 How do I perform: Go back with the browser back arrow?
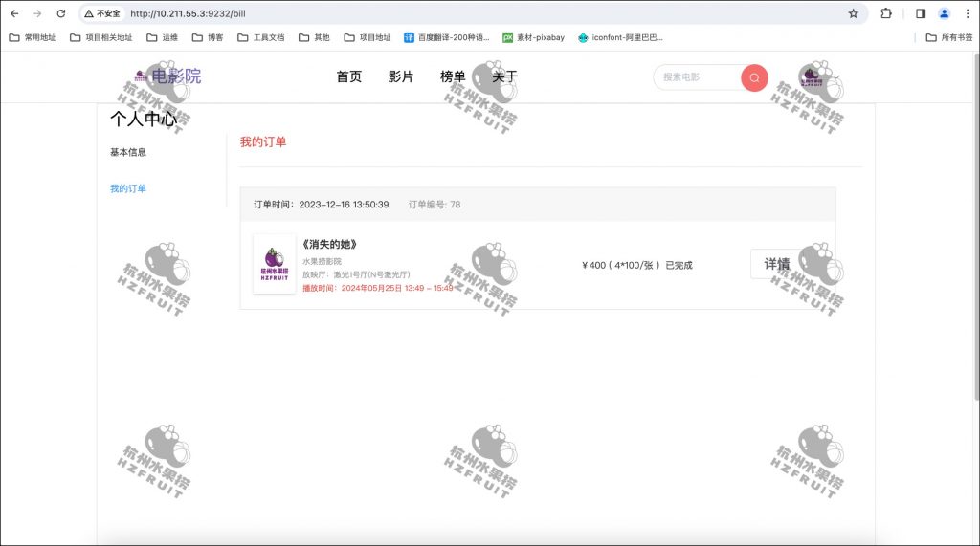(14, 13)
